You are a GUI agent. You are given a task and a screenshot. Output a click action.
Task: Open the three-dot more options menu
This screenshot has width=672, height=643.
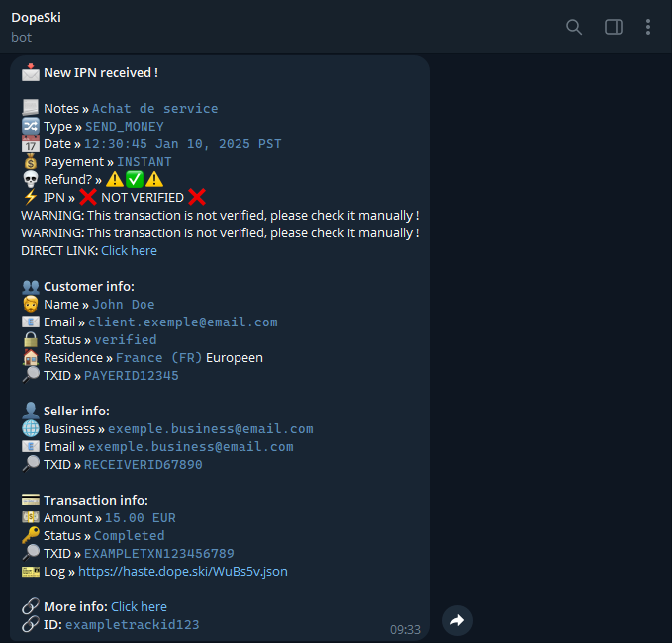point(648,27)
